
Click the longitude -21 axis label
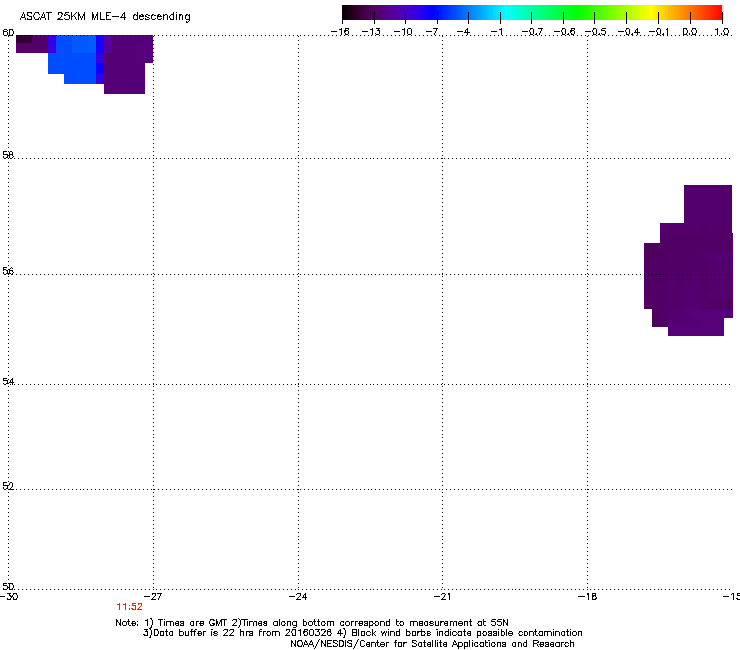(443, 597)
